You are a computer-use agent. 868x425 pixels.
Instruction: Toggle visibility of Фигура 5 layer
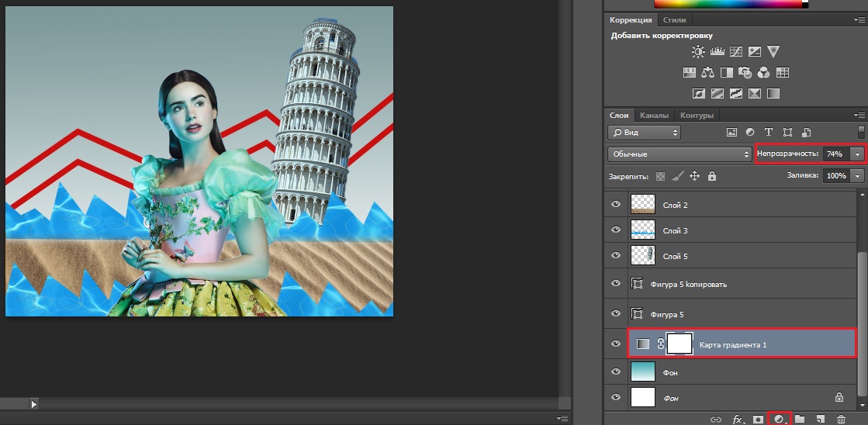616,313
